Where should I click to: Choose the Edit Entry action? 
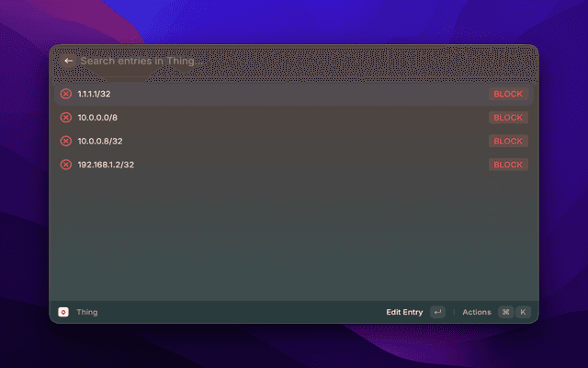tap(404, 312)
